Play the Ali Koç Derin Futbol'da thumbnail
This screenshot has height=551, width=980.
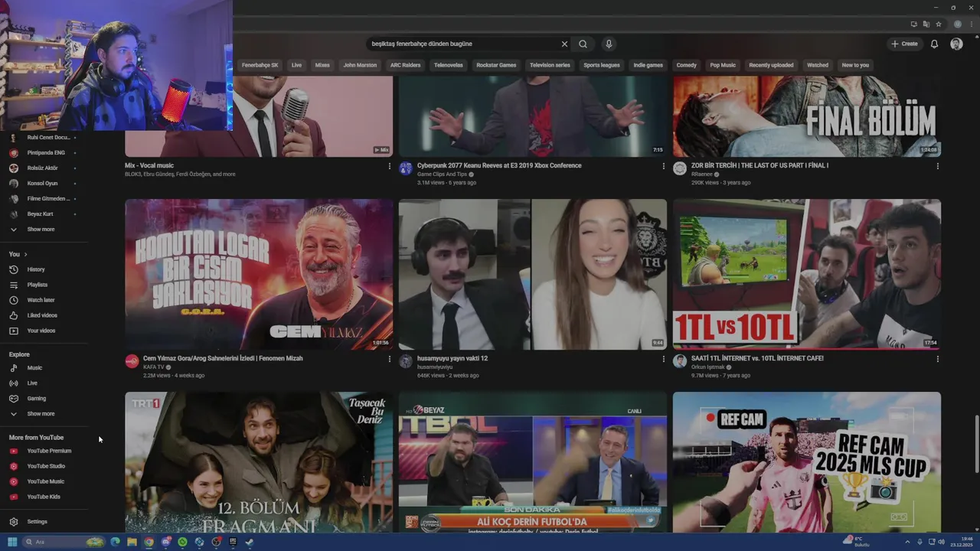(x=533, y=462)
